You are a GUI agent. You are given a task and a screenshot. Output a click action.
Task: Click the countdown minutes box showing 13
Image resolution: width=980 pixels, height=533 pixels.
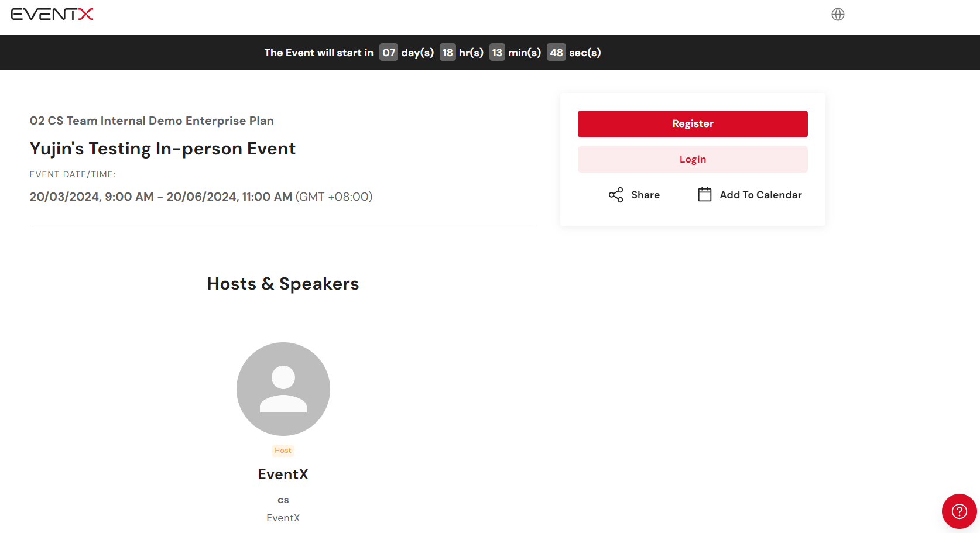[497, 53]
